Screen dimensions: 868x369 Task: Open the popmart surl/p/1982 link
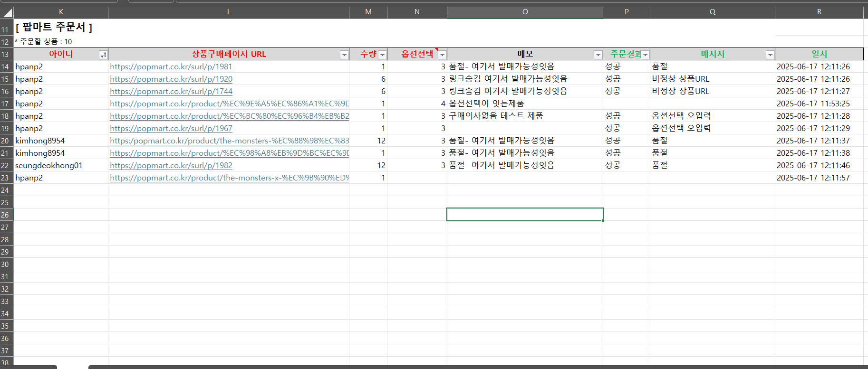(x=171, y=166)
